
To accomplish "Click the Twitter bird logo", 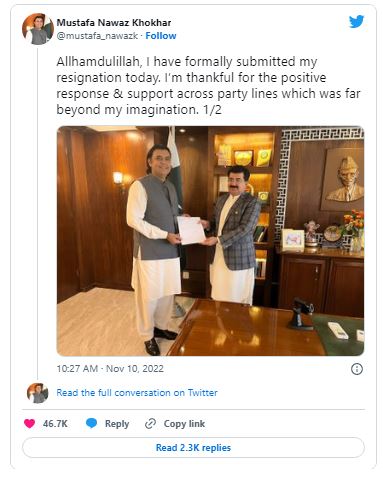I will pos(356,22).
